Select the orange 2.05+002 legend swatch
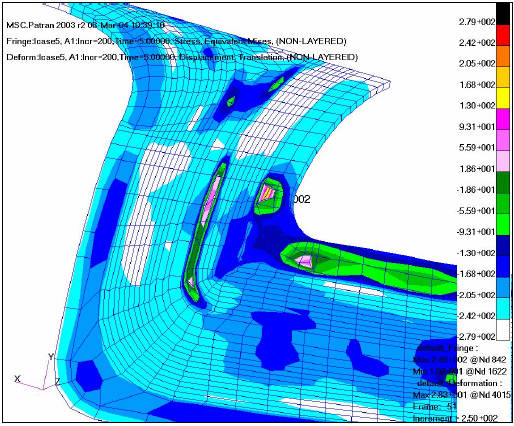 tap(503, 56)
